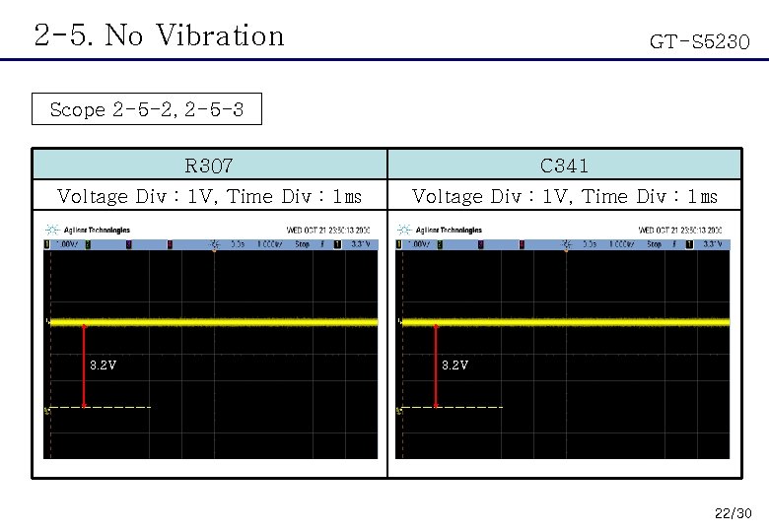Click the 0.0s delay value in R307 scope
Viewport: 769px width, 532px height.
tap(238, 244)
